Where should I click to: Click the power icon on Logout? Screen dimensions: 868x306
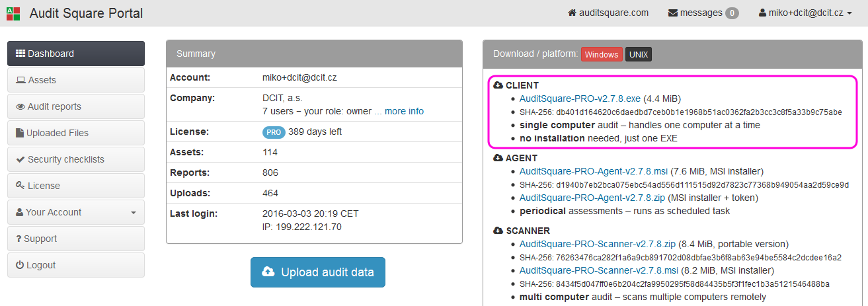20,265
